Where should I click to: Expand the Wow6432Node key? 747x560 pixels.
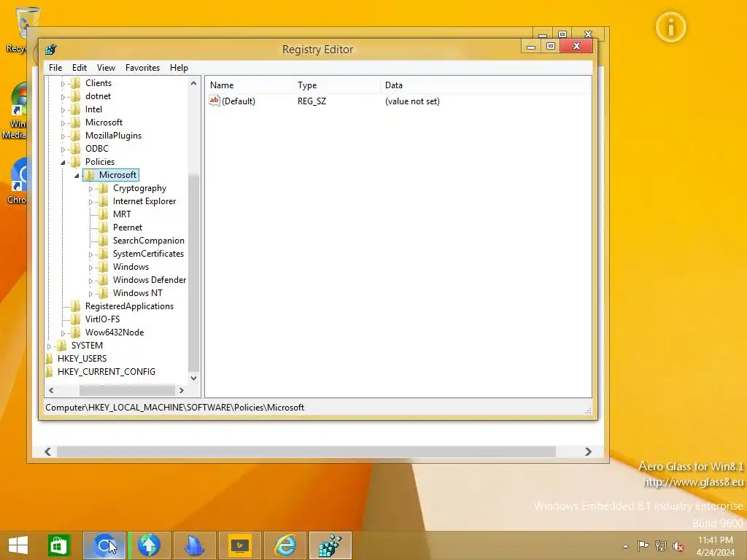[x=63, y=333]
